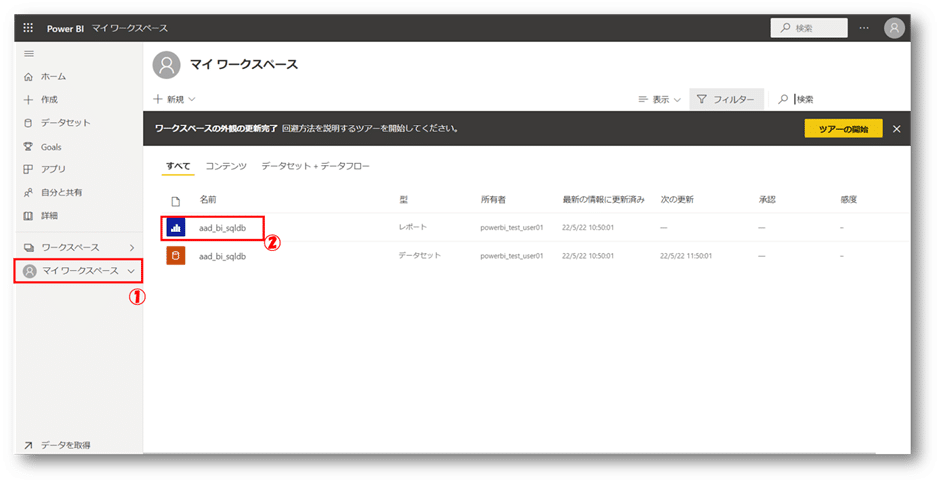Sort by 最新の情報に更新済み column
941x483 pixels.
click(x=603, y=199)
